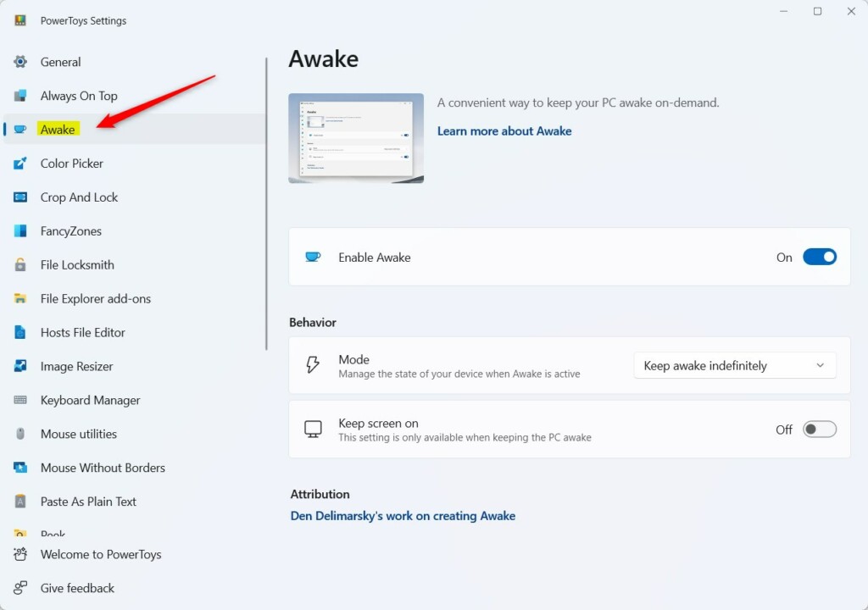Click the File Locksmith padlock icon
This screenshot has height=610, width=868.
(20, 264)
